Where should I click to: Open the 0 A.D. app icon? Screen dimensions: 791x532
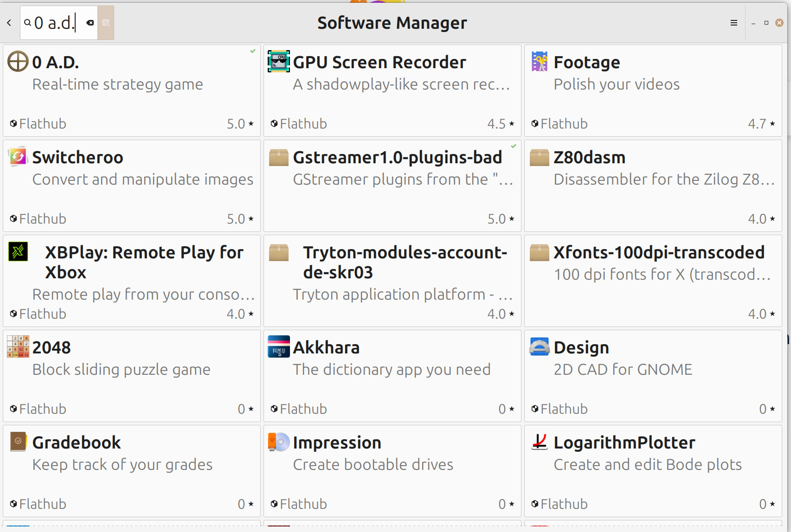pyautogui.click(x=18, y=62)
